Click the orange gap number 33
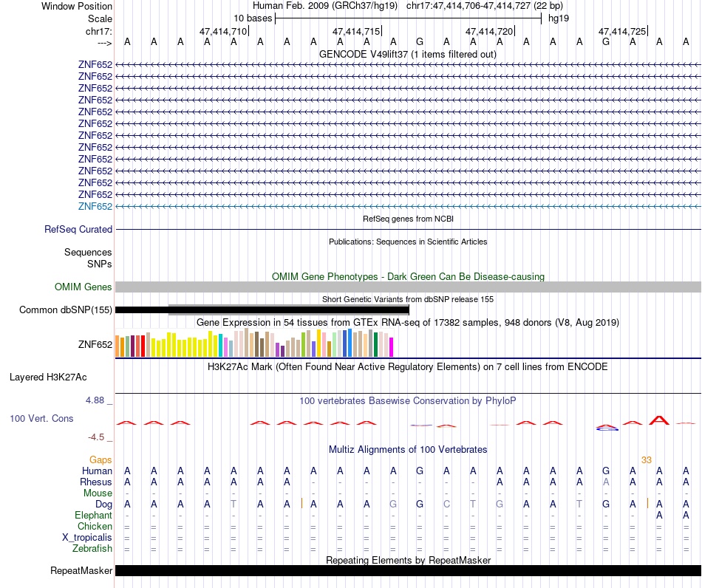Image resolution: width=702 pixels, height=588 pixels. [x=646, y=460]
